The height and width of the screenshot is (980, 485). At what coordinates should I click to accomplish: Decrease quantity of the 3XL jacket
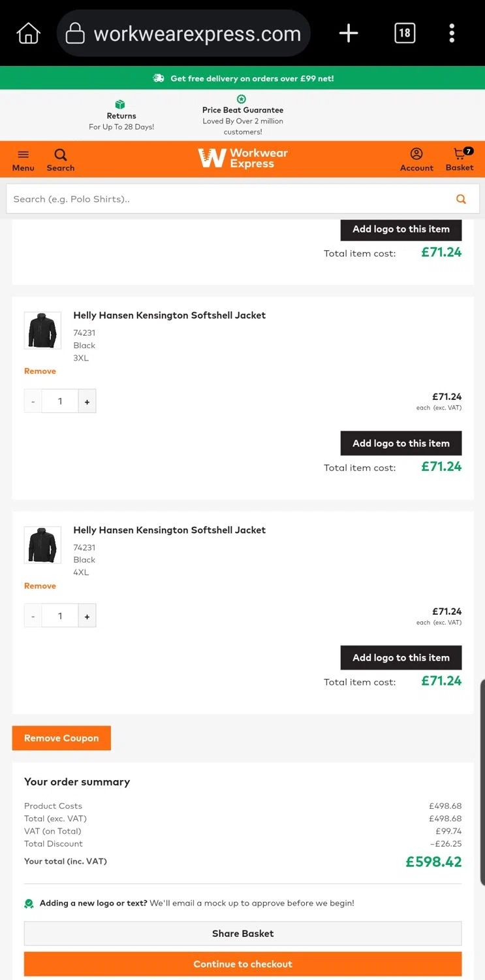click(33, 402)
